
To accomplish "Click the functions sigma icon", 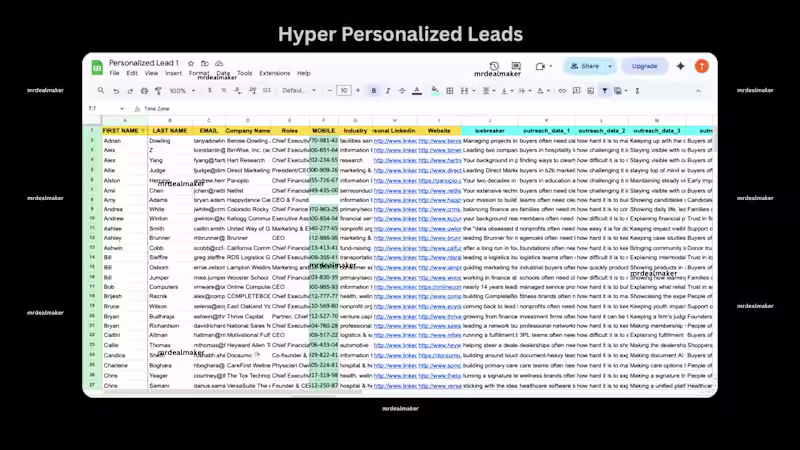I will (x=637, y=91).
